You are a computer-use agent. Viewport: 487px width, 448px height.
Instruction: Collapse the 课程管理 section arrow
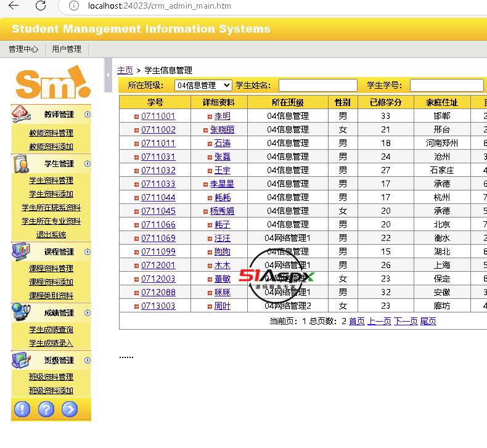click(x=88, y=252)
